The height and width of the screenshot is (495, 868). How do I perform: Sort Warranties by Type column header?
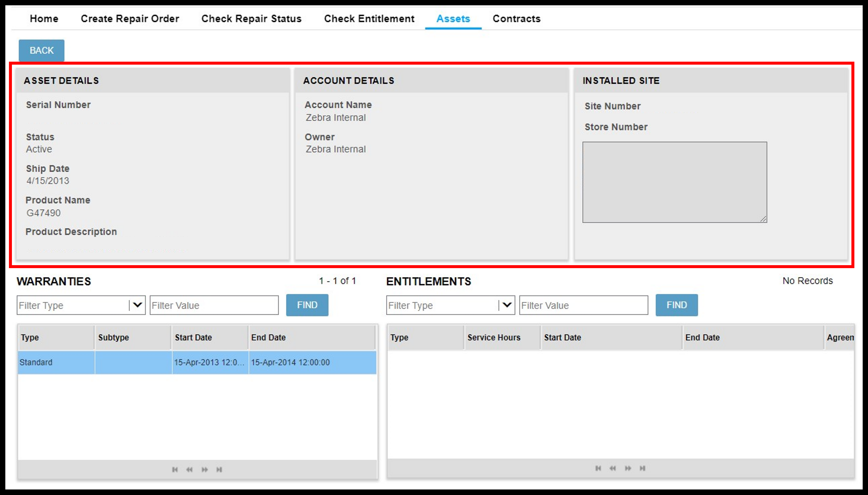click(56, 337)
